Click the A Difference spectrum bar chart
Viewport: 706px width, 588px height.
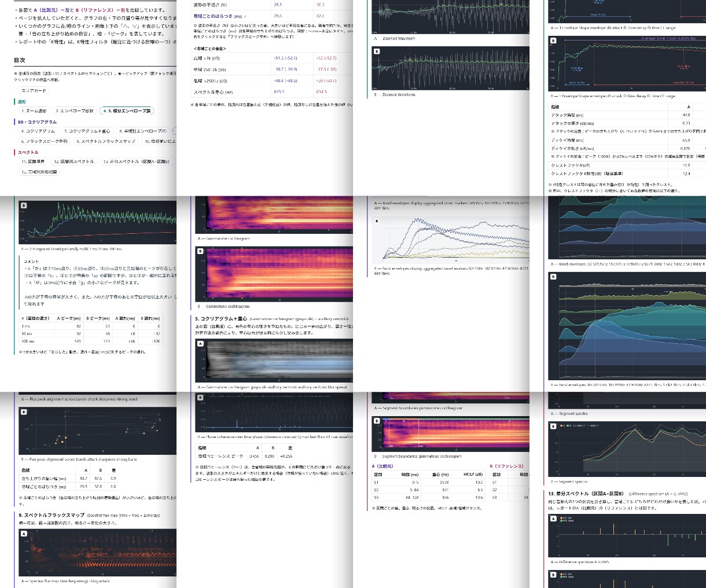click(x=627, y=536)
